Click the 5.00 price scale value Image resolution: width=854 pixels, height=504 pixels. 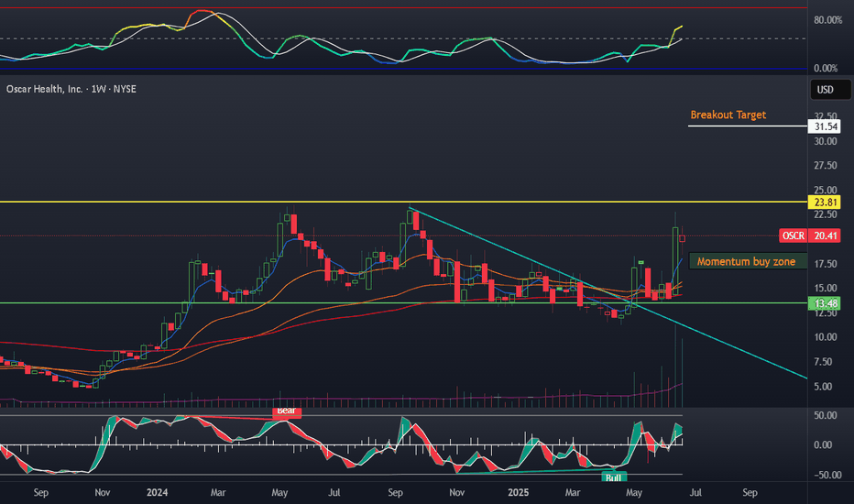click(x=823, y=387)
